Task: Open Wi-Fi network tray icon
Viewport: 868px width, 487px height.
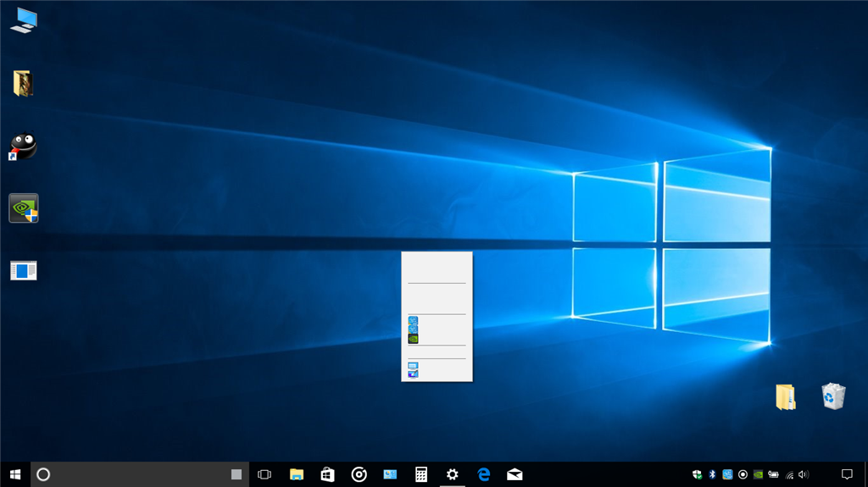Action: coord(789,474)
